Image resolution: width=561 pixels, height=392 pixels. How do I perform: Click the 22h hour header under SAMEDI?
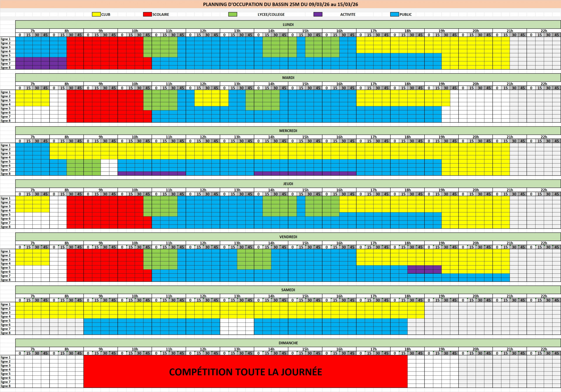pos(543,296)
